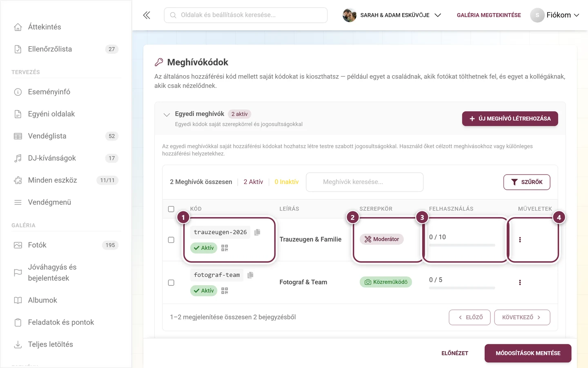Filter by 2 Aktív invitations
Viewport: 588px width, 368px height.
[253, 182]
